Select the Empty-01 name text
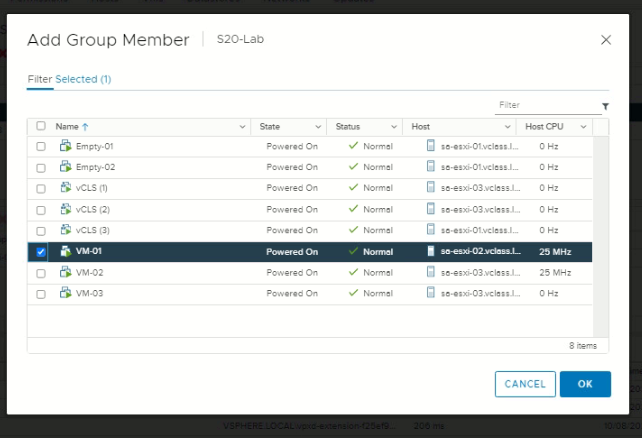This screenshot has width=642, height=438. [x=95, y=146]
